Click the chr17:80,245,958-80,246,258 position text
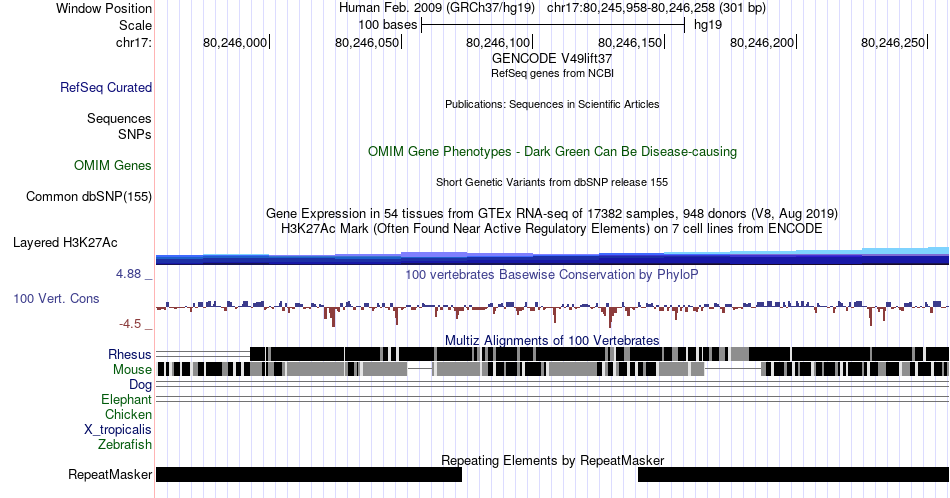 [x=656, y=8]
